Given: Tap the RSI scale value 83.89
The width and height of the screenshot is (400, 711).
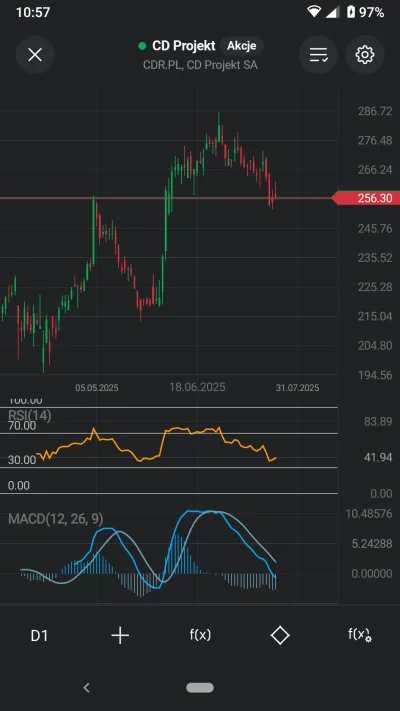Looking at the screenshot, I should (x=378, y=422).
